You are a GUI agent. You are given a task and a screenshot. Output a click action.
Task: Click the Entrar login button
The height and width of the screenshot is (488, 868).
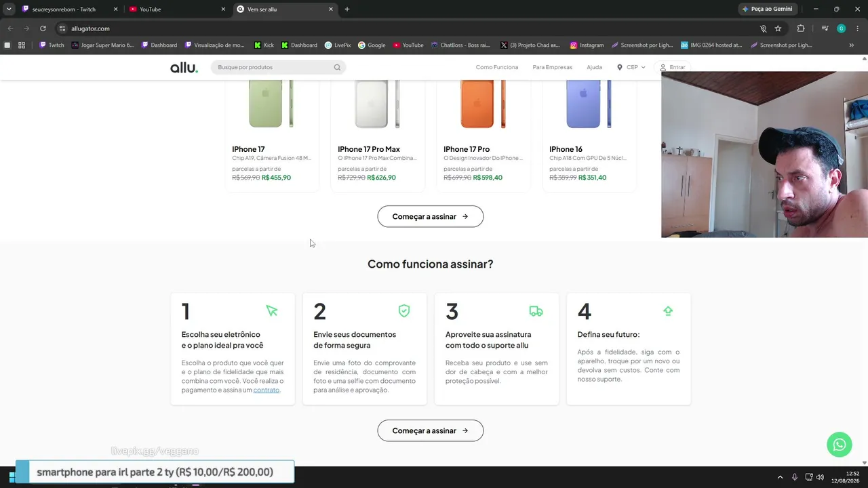[672, 67]
